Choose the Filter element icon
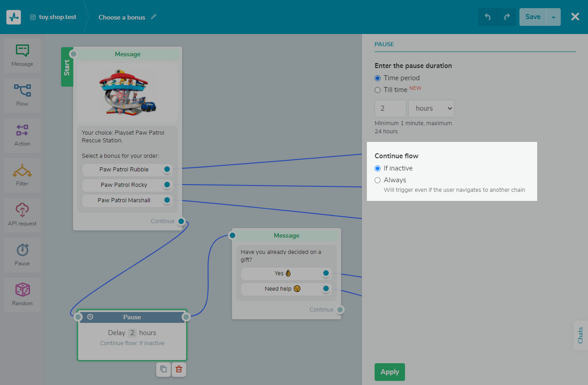588x385 pixels. 22,175
